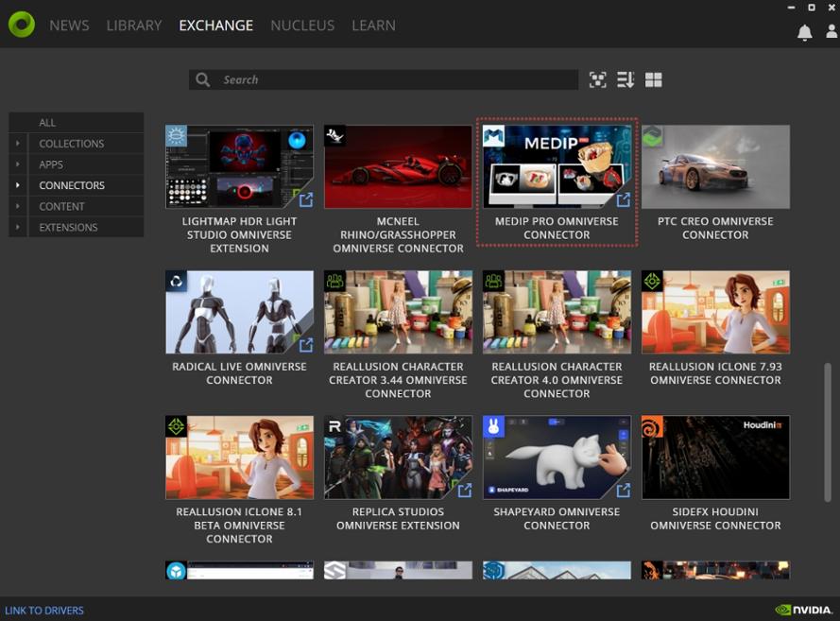This screenshot has height=621, width=840.
Task: Open the sort order icon
Action: 626,79
